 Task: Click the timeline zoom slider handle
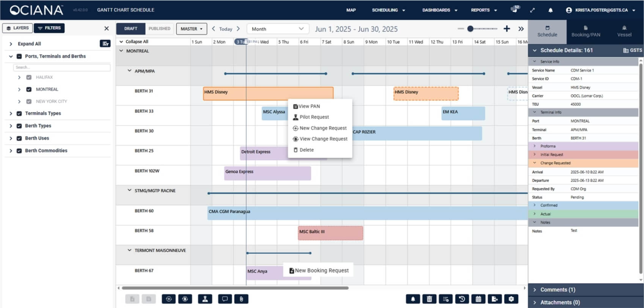470,29
